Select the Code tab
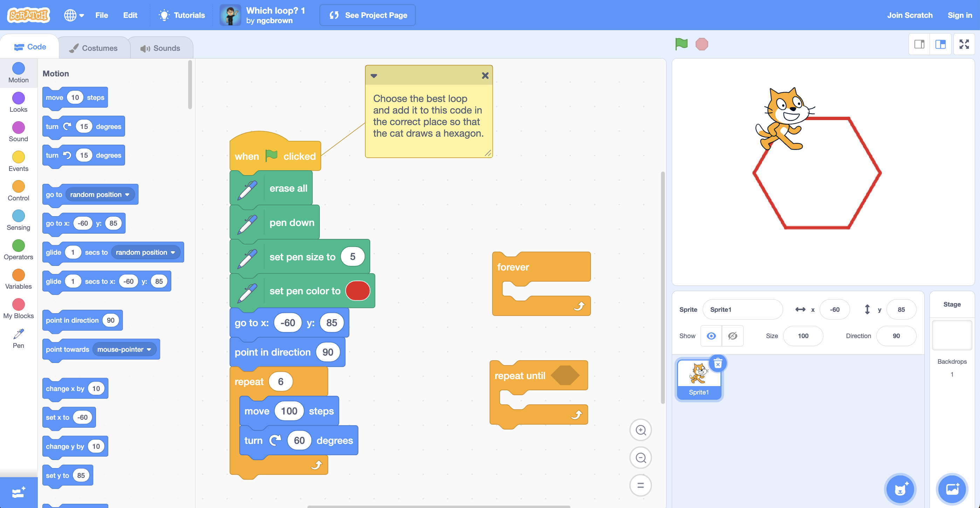980x508 pixels. point(30,47)
